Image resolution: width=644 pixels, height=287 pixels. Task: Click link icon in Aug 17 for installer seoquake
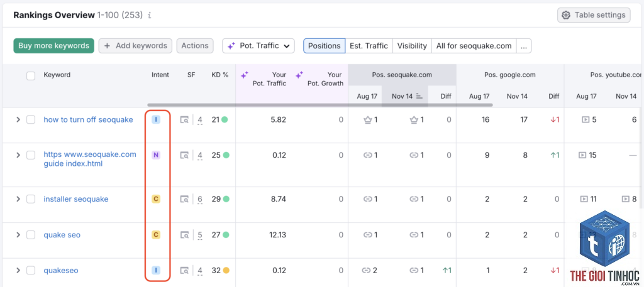[x=367, y=199]
